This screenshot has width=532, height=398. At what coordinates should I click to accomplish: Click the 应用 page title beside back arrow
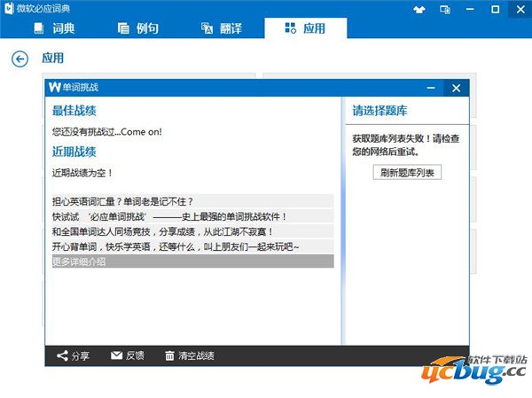pos(53,58)
